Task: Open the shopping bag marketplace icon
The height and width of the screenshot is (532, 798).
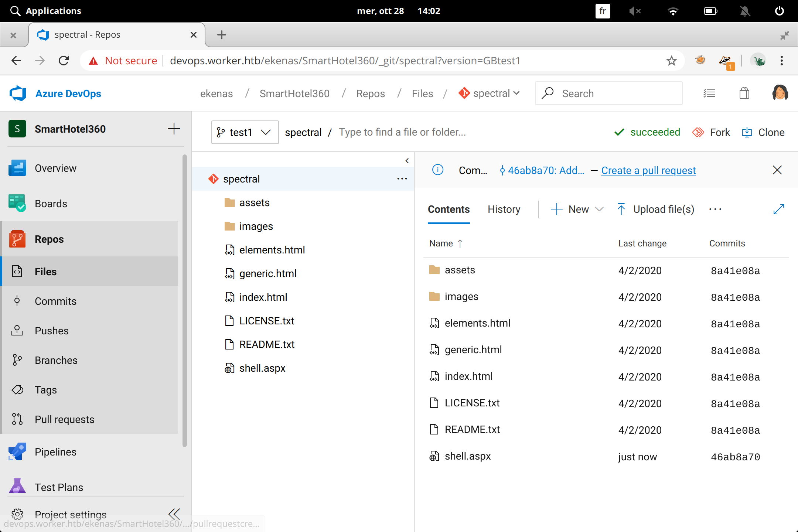Action: [x=744, y=93]
